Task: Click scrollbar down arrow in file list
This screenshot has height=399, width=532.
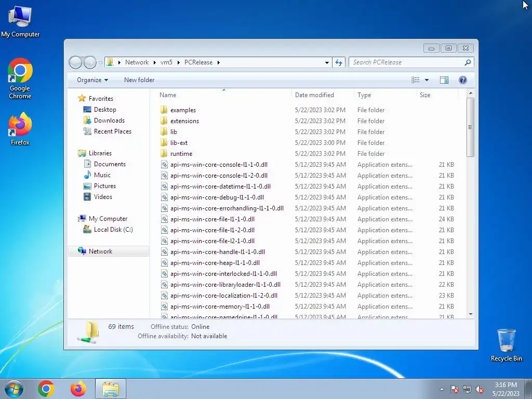Action: [471, 314]
